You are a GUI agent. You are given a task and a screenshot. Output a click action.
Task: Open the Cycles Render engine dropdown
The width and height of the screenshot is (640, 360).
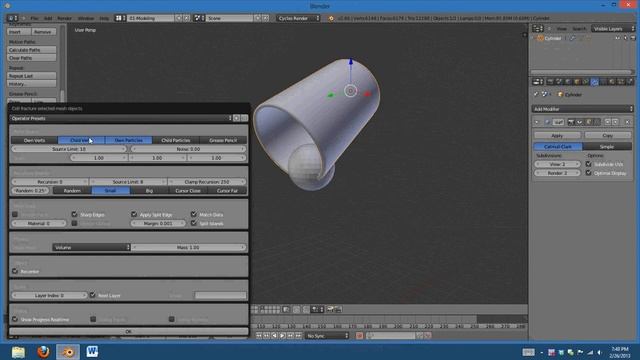click(299, 18)
